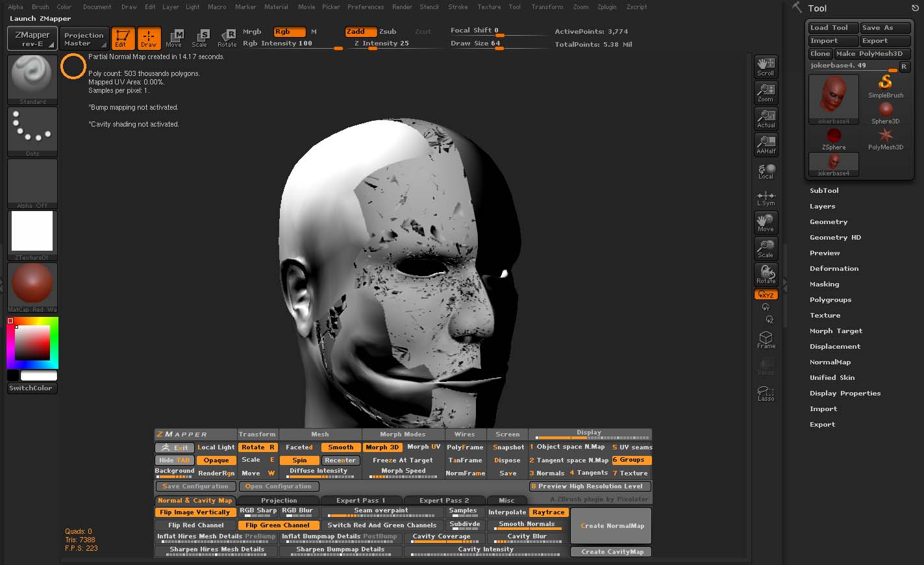Expand the SubTool subpalette
The height and width of the screenshot is (565, 924).
coord(824,191)
